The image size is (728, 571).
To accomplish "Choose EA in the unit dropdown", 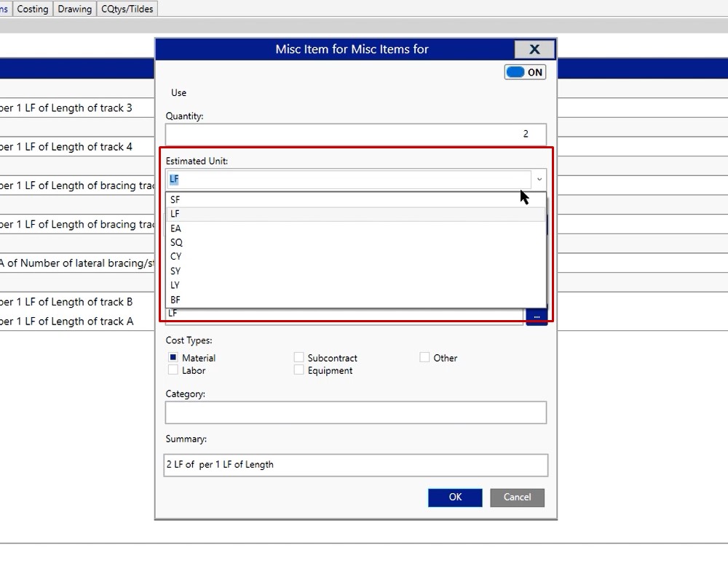I will pyautogui.click(x=175, y=228).
